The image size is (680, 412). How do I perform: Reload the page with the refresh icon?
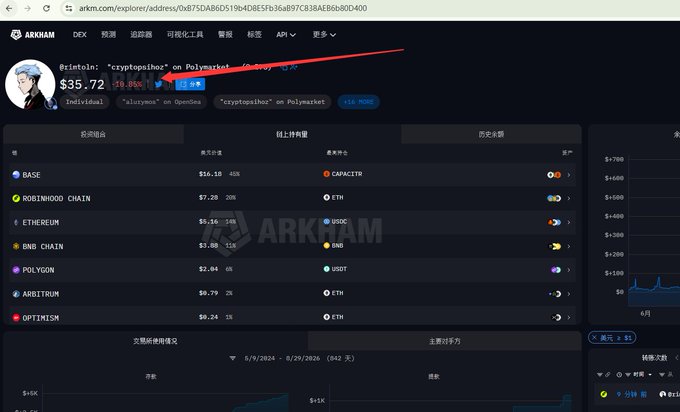[x=46, y=8]
